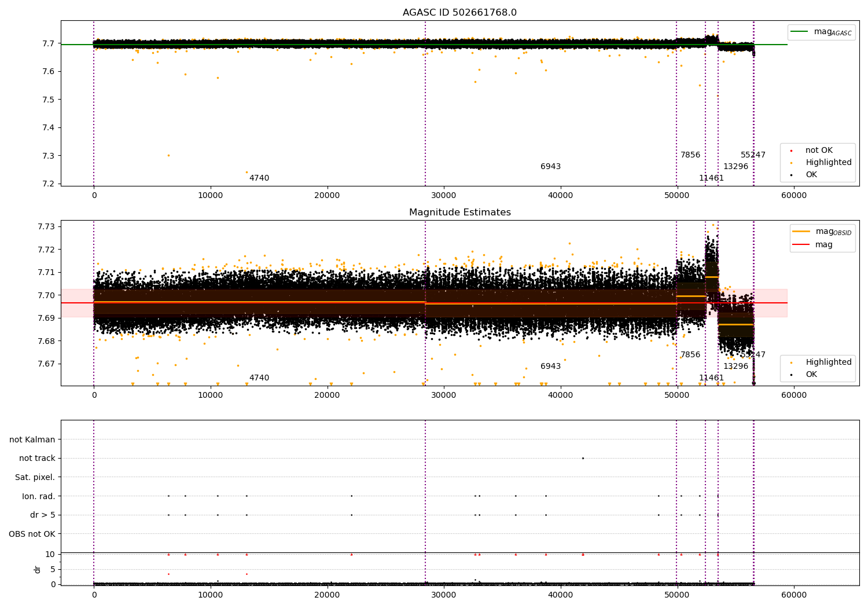Select the "not Kalman" row label
Viewport: 868px width, 608px height.
click(32, 439)
